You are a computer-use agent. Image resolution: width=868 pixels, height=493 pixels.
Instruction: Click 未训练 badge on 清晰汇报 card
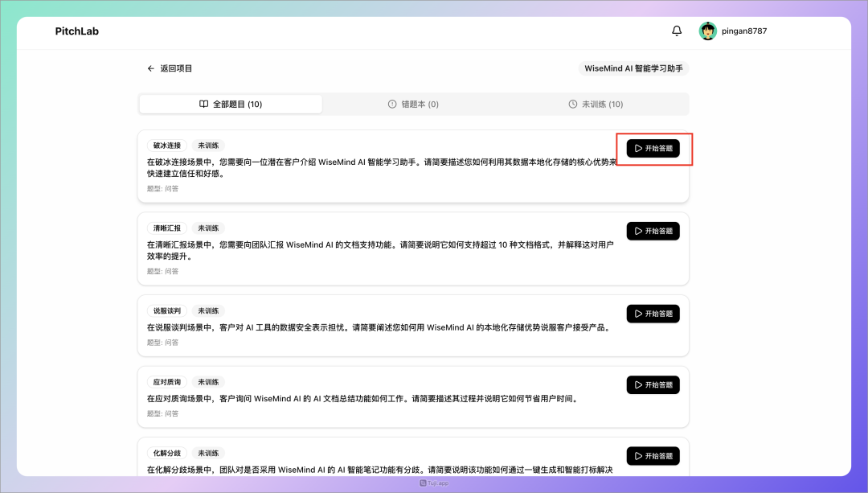(x=208, y=228)
